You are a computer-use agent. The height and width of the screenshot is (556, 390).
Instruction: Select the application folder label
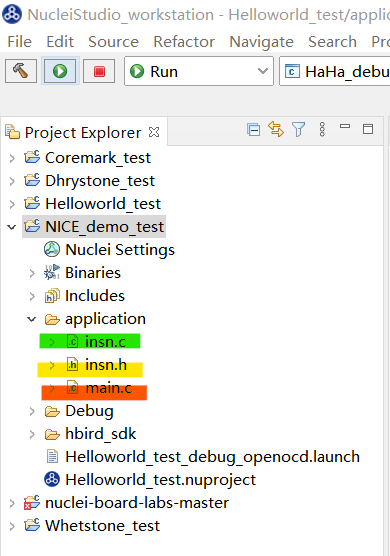tap(105, 319)
